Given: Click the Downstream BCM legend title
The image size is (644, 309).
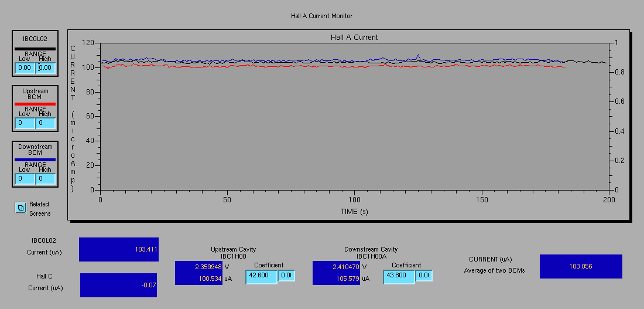Looking at the screenshot, I should (x=35, y=150).
